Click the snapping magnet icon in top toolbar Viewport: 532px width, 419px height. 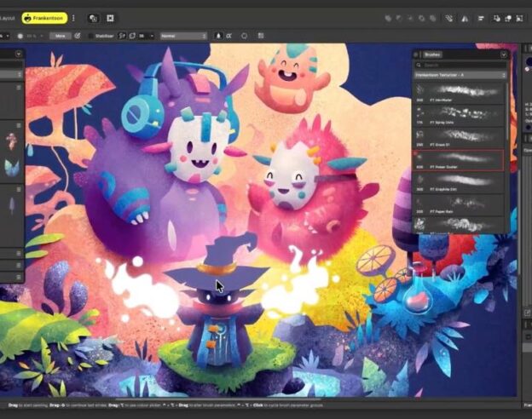click(449, 18)
